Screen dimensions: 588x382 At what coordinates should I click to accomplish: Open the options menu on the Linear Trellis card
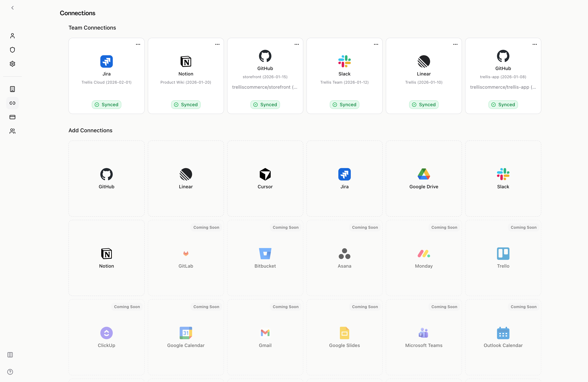455,45
